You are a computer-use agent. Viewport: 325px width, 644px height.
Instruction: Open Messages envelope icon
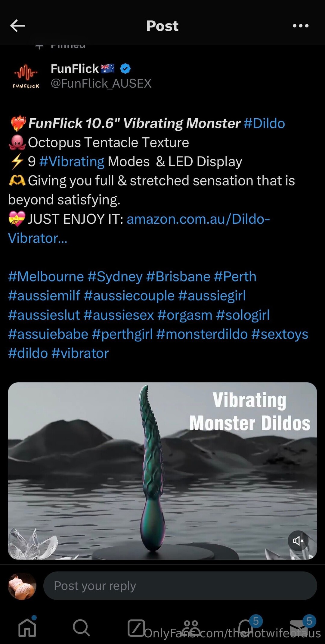tap(299, 628)
